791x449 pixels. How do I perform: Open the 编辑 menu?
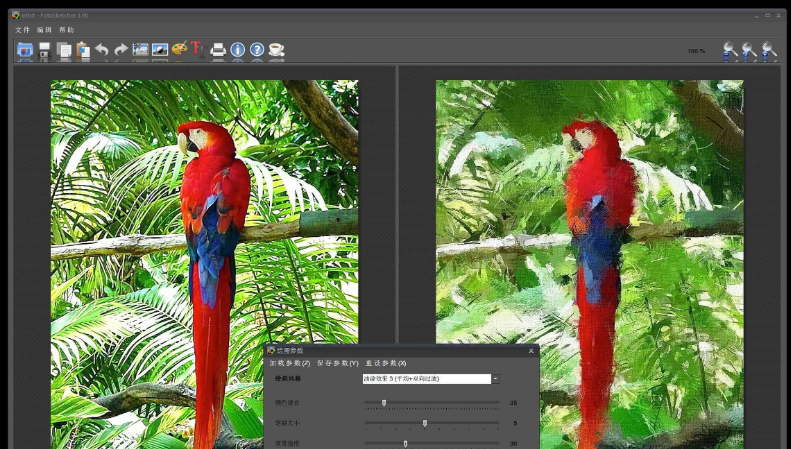[x=44, y=30]
